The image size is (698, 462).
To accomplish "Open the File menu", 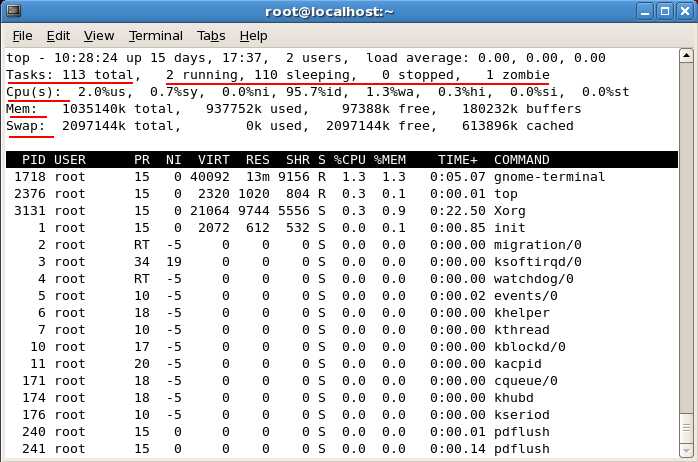I will [22, 36].
